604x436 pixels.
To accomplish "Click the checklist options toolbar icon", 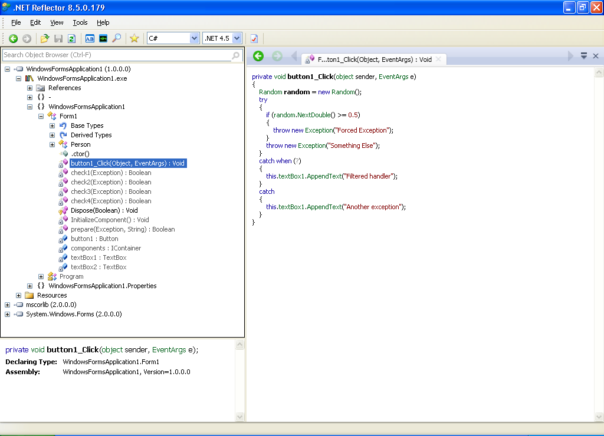I will pos(254,39).
